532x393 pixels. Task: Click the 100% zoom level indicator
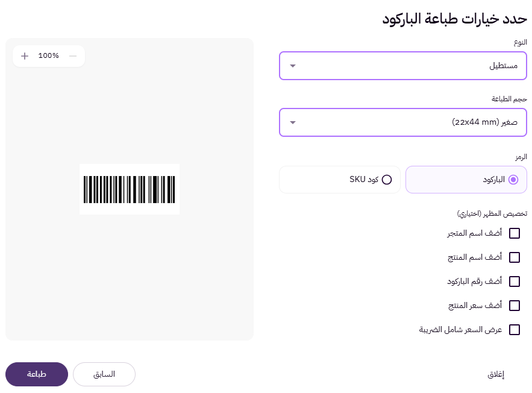[x=48, y=55]
